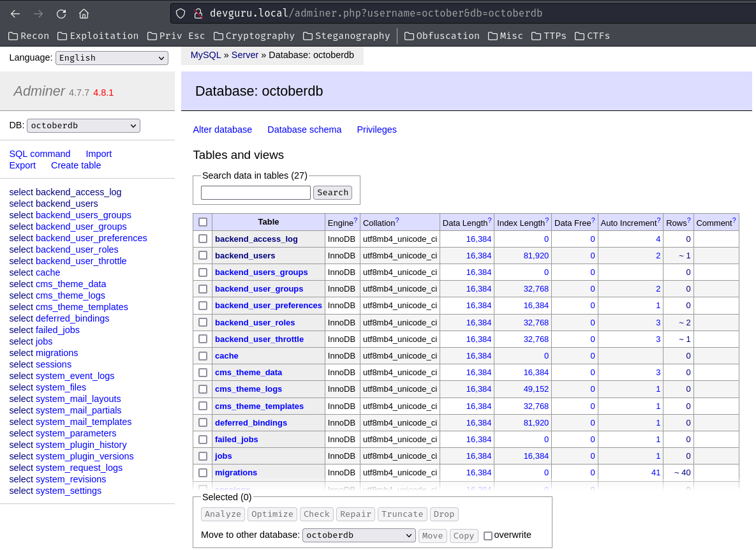Check the cache row checkbox
Image resolution: width=756 pixels, height=550 pixels.
click(x=203, y=356)
